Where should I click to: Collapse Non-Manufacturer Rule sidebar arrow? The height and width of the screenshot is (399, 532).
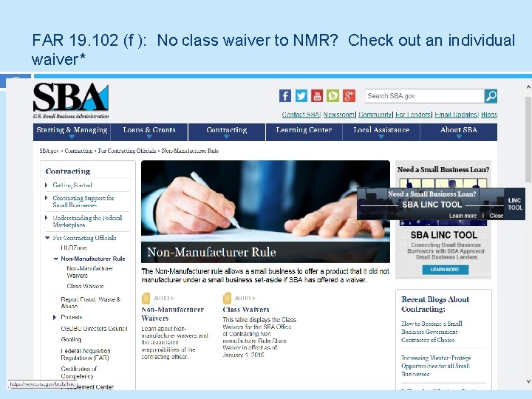pos(55,259)
